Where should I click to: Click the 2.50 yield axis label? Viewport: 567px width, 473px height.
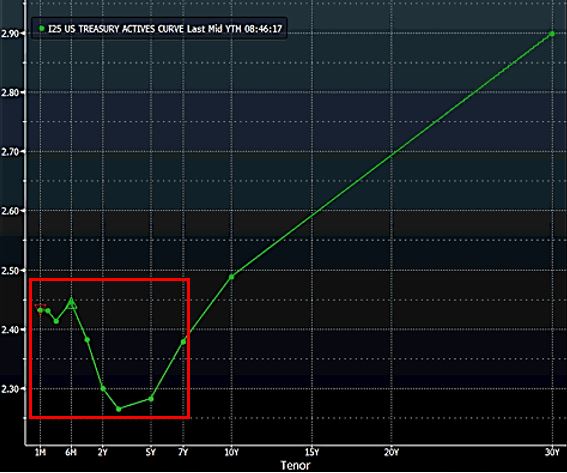[x=10, y=270]
